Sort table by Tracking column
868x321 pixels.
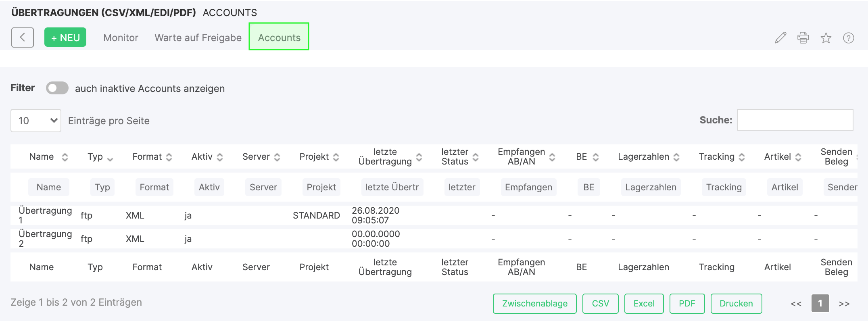click(741, 157)
